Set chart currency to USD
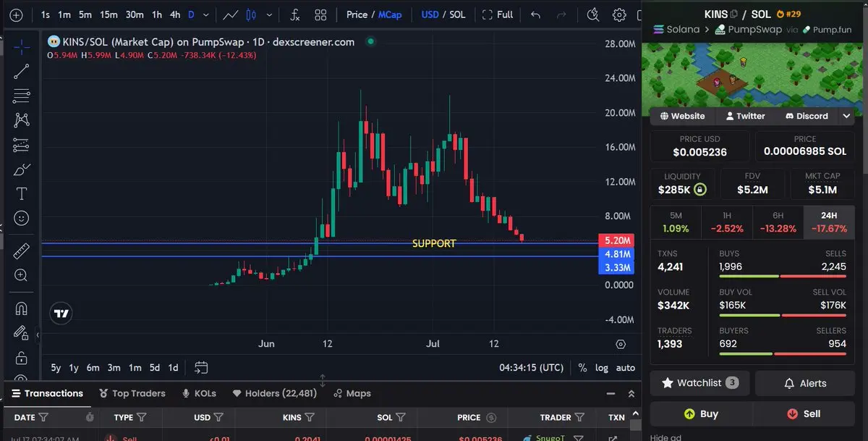868x441 pixels. click(x=430, y=14)
